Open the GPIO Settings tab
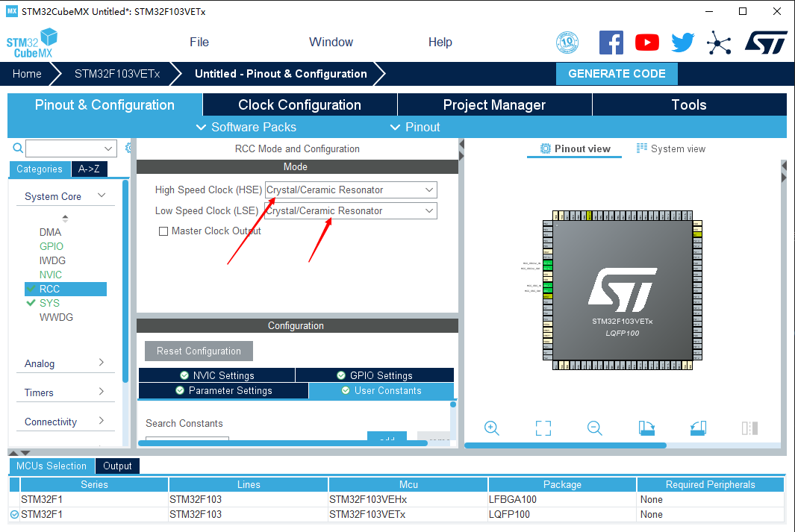The height and width of the screenshot is (532, 795). pyautogui.click(x=375, y=375)
